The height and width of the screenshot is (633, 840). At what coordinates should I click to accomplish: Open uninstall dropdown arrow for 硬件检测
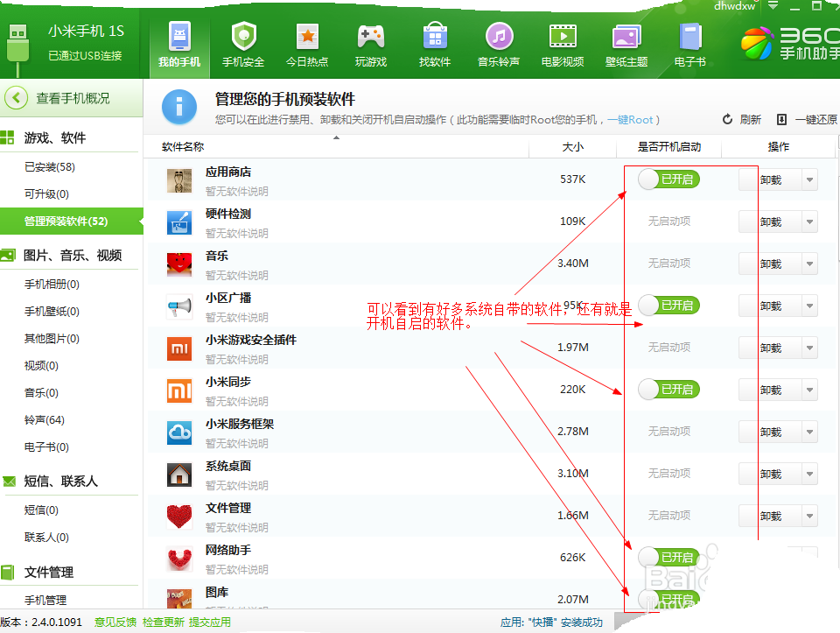point(809,222)
